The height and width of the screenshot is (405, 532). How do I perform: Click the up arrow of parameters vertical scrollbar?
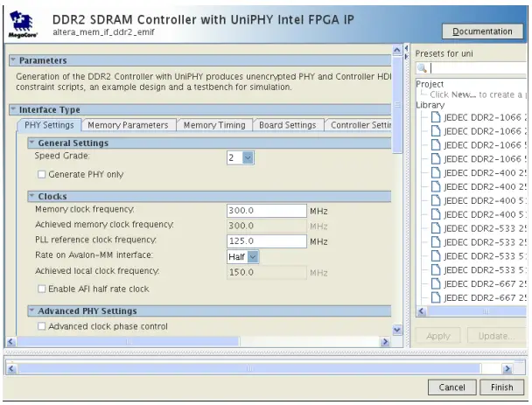(397, 50)
